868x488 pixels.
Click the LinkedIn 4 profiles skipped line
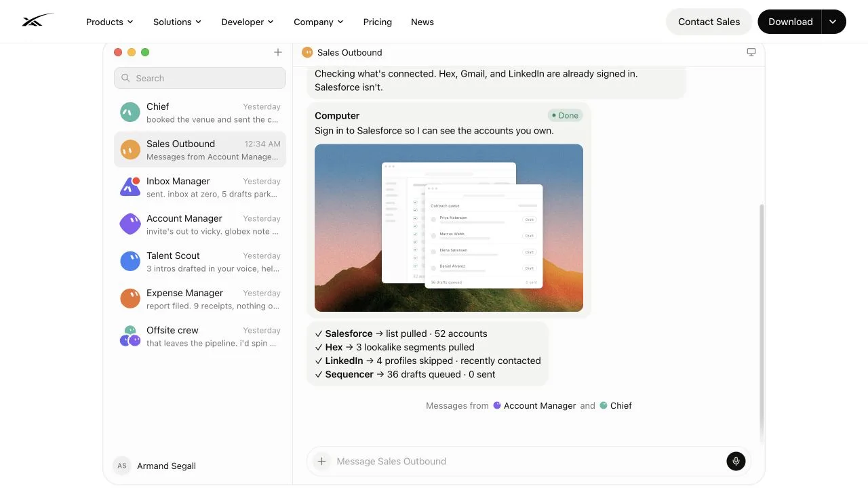pyautogui.click(x=428, y=361)
